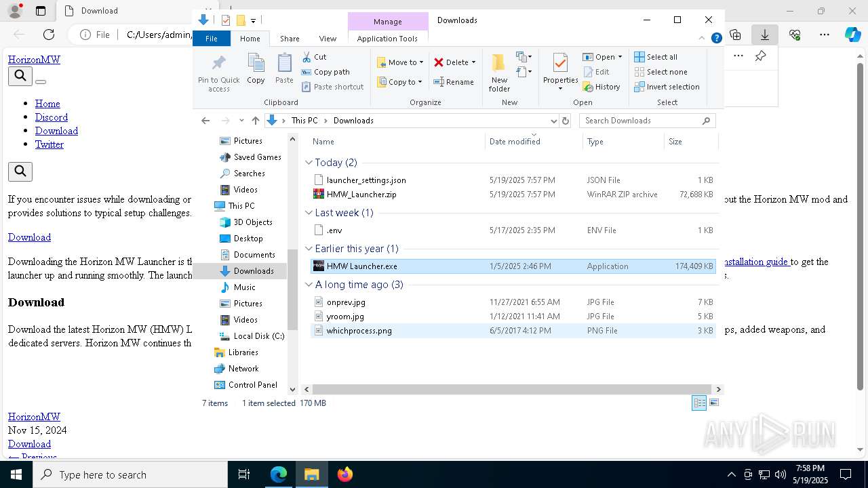Collapse A long time ago group

pyautogui.click(x=309, y=285)
